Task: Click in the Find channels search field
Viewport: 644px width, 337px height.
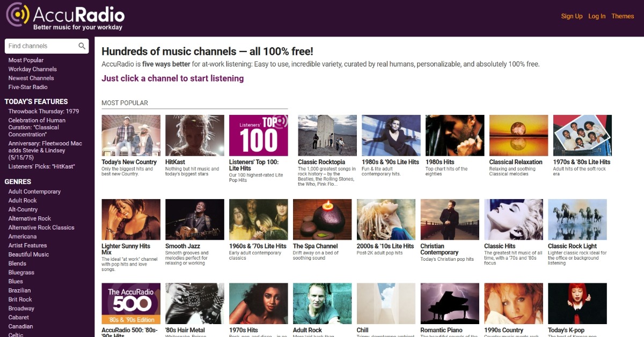Action: tap(42, 46)
